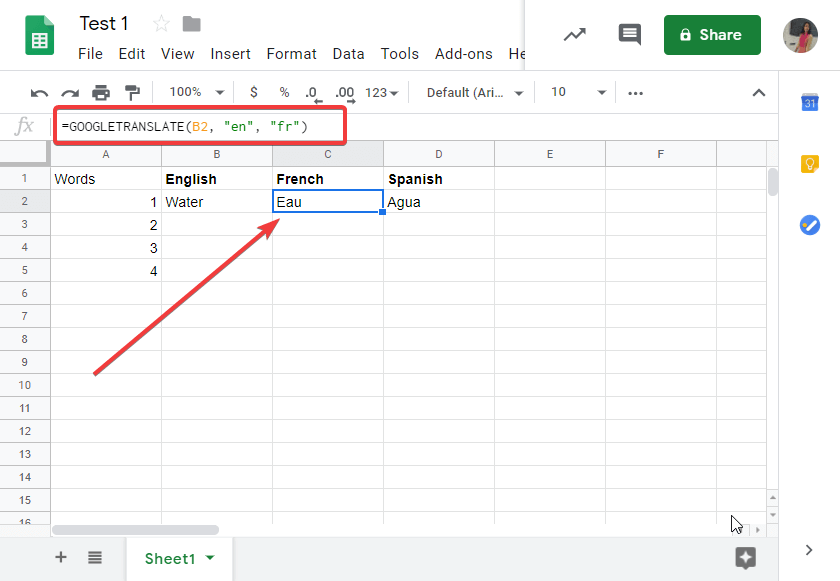
Task: Add a new sheet
Action: [x=61, y=557]
